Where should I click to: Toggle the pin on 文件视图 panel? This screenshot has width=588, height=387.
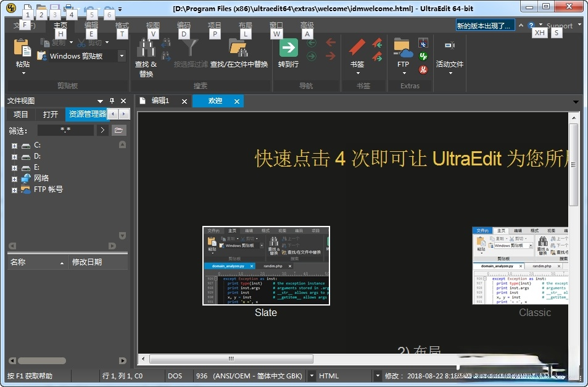(112, 101)
